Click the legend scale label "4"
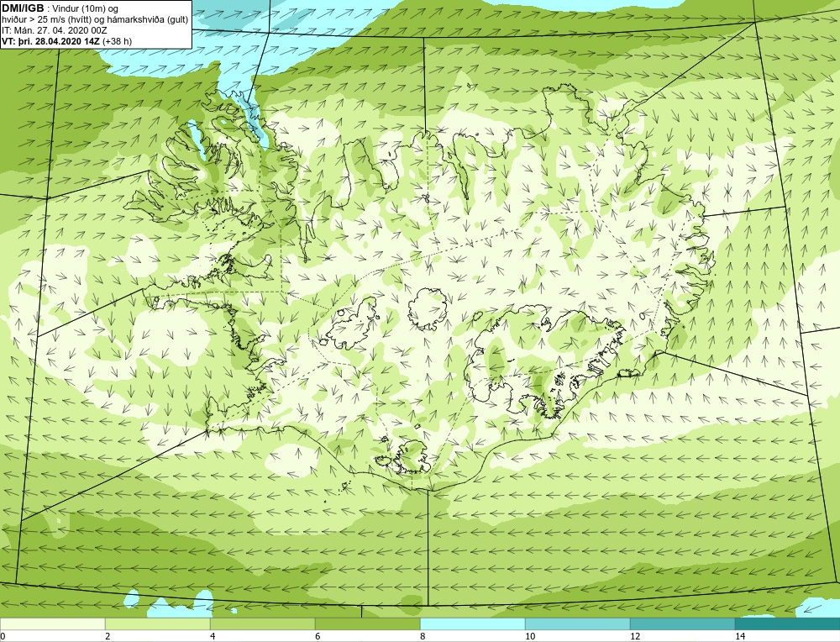Screen dimensions: 840x642 pyautogui.click(x=213, y=636)
